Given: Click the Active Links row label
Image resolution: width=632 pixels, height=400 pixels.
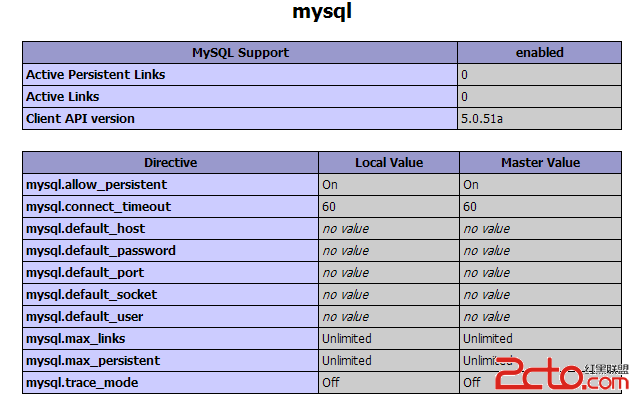Looking at the screenshot, I should click(62, 97).
